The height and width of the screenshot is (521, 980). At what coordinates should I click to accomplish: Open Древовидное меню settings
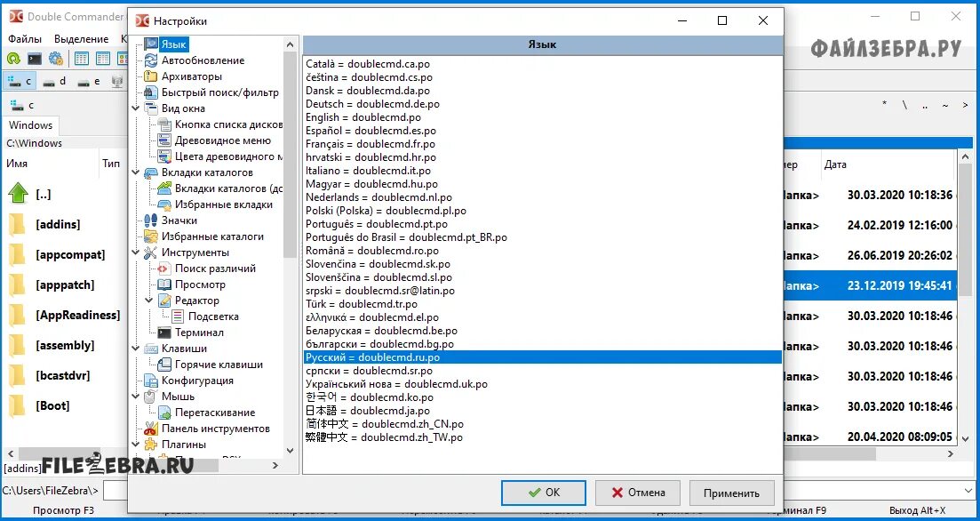pos(222,140)
